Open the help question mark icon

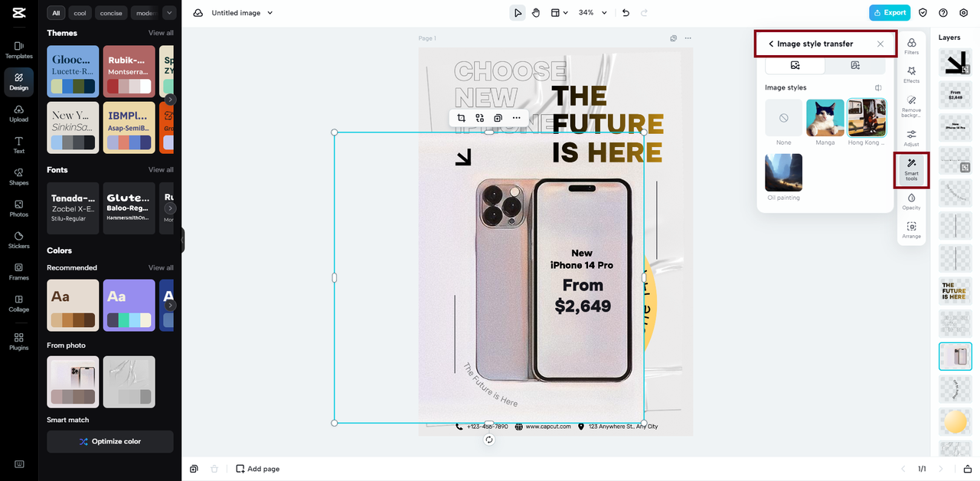pyautogui.click(x=943, y=13)
